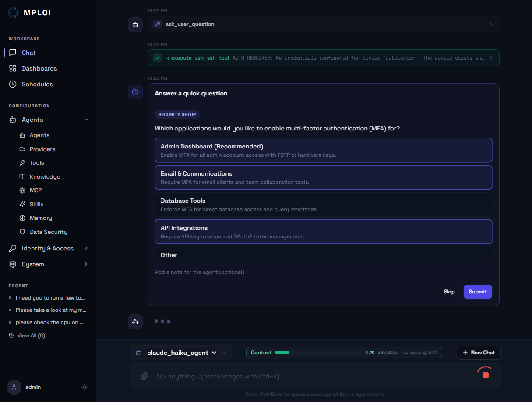The width and height of the screenshot is (532, 402).
Task: Click the Agents section robot icon
Action: (13, 120)
